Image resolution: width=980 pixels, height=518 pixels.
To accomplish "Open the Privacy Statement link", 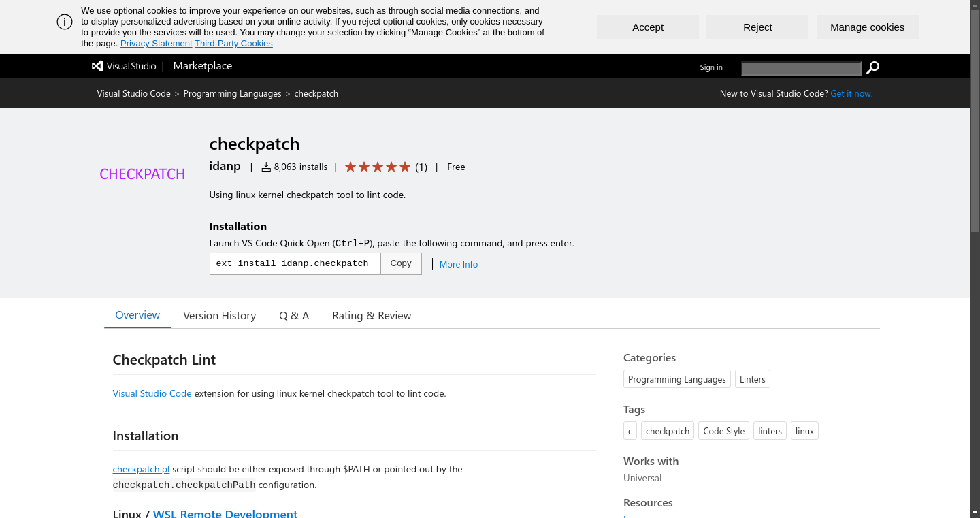I will 156,43.
